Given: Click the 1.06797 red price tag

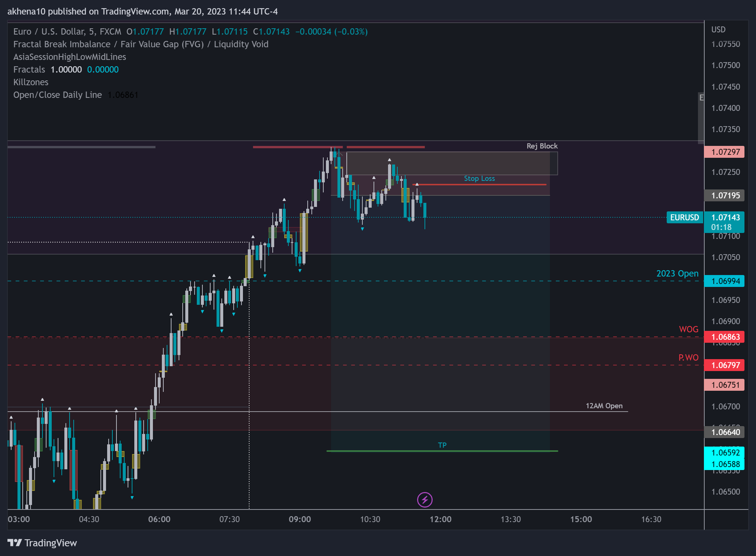Looking at the screenshot, I should pyautogui.click(x=724, y=365).
